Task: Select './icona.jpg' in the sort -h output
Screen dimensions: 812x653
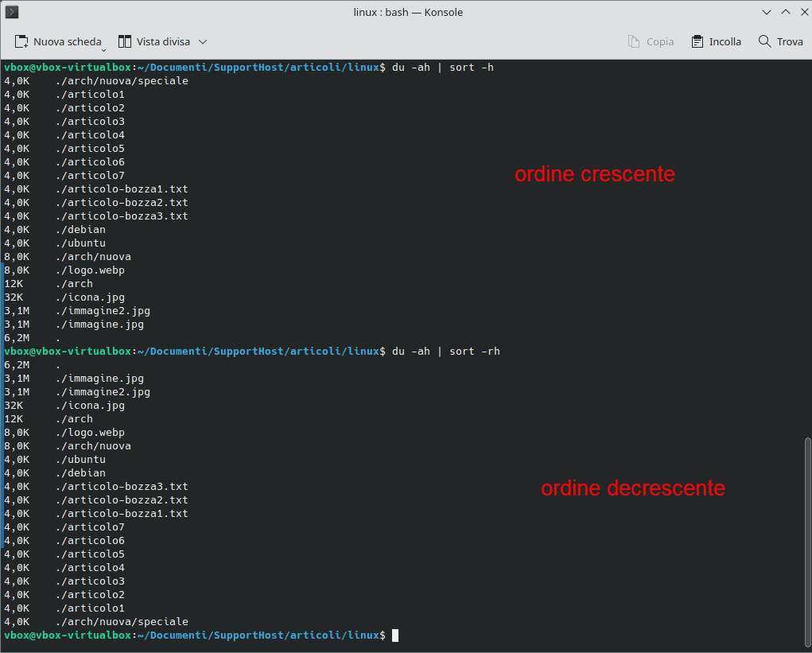Action: [90, 297]
